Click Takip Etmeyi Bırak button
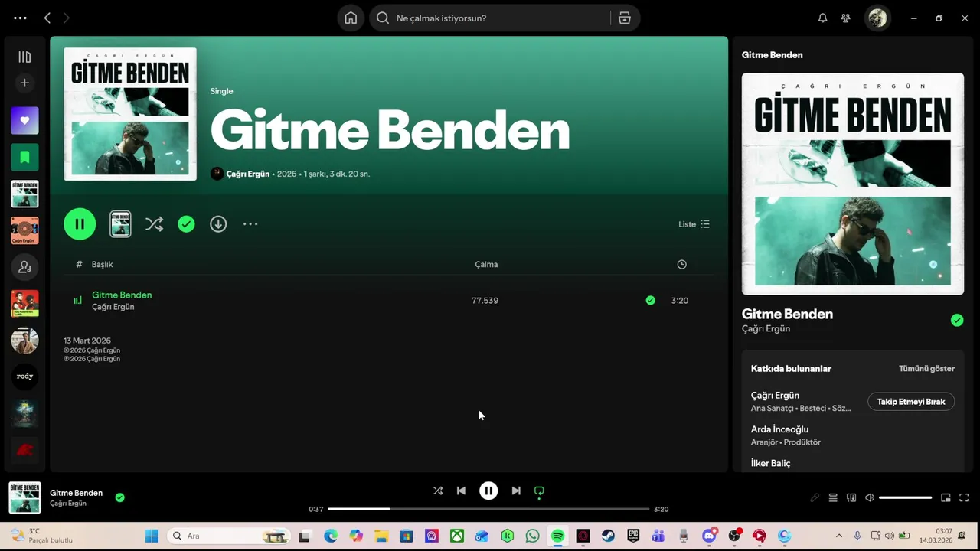Screen dimensions: 980x551 tap(911, 402)
